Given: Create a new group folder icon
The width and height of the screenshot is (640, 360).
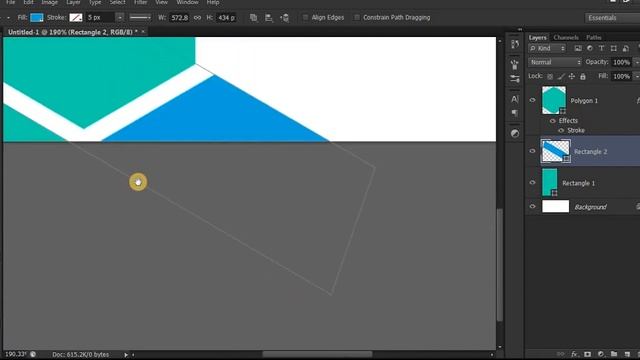Looking at the screenshot, I should click(614, 354).
